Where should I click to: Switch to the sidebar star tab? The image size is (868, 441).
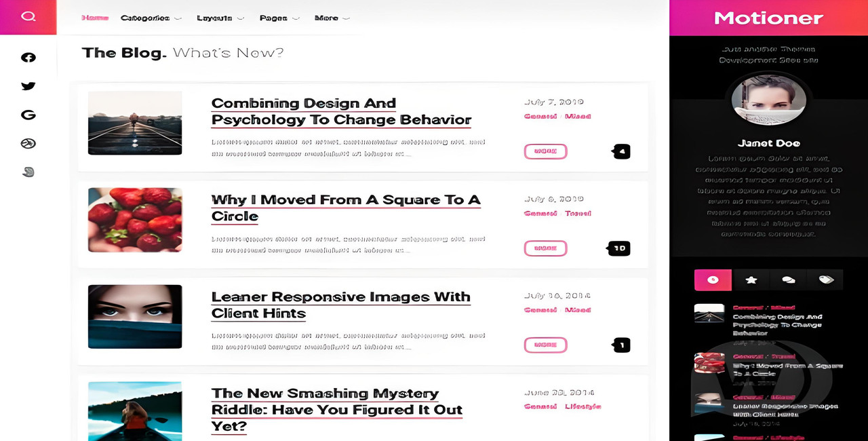751,280
